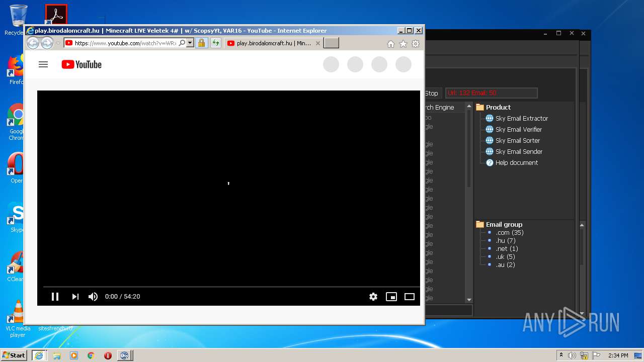Image resolution: width=644 pixels, height=362 pixels.
Task: Show hidden system tray icons
Action: click(561, 355)
